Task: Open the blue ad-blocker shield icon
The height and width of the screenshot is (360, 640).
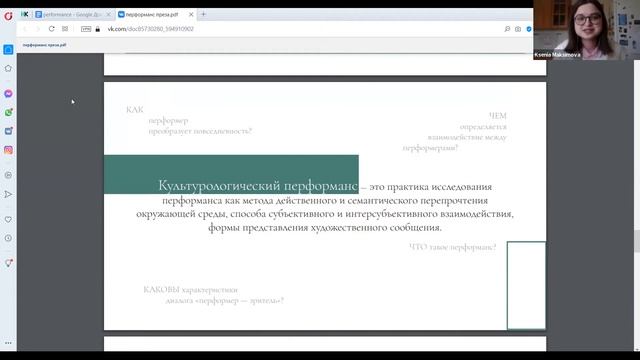Action: pos(529,29)
